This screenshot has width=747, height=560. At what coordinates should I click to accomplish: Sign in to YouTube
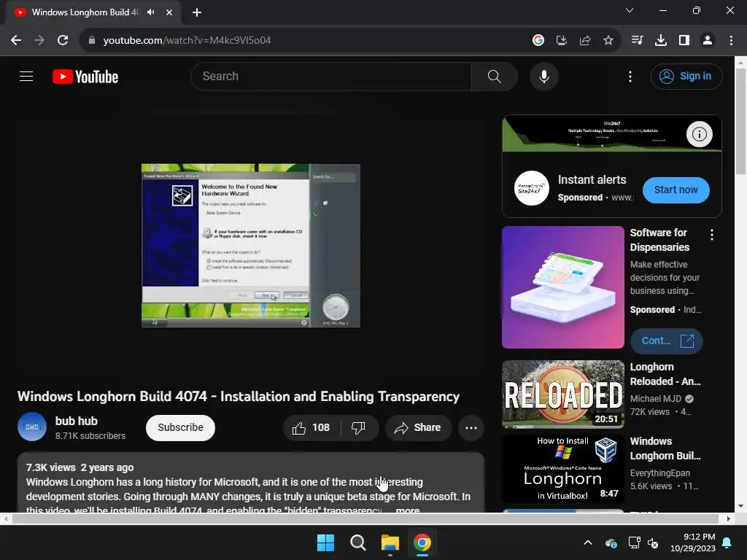click(x=686, y=76)
